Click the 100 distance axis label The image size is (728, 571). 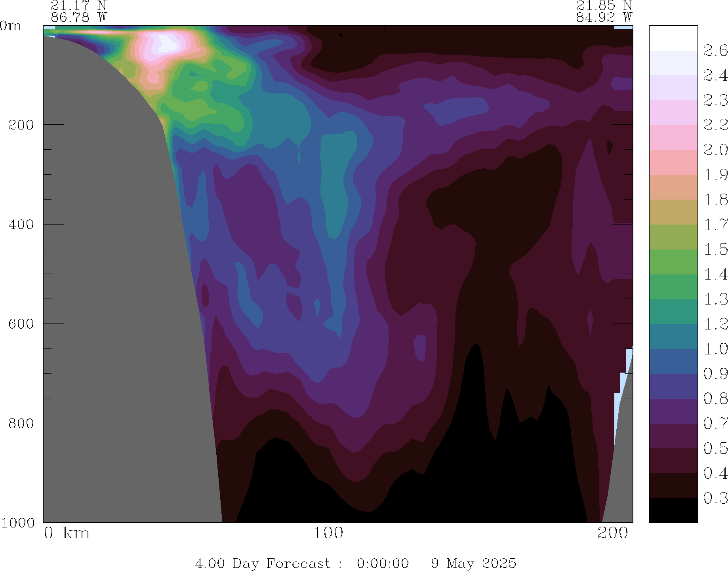[x=328, y=533]
